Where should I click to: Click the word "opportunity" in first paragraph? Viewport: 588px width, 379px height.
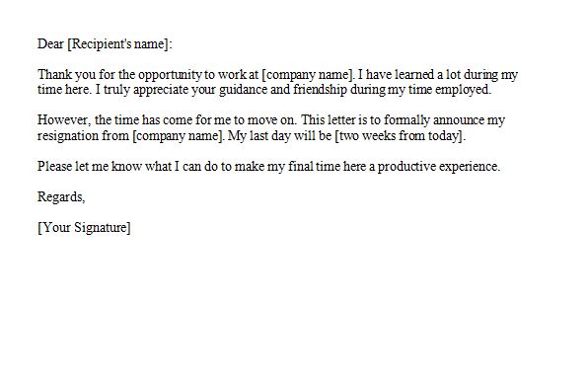pyautogui.click(x=171, y=75)
